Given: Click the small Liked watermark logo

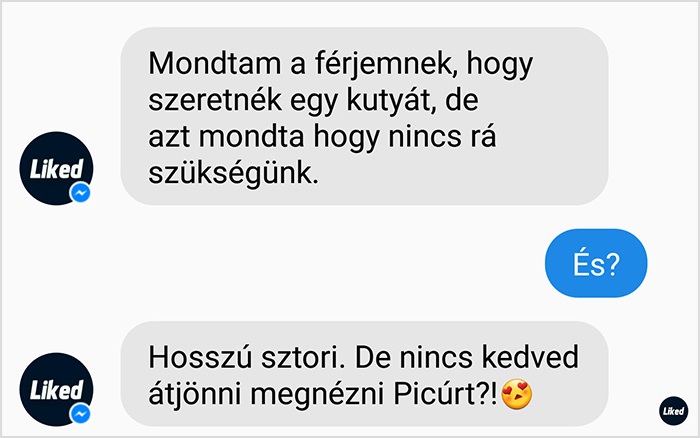Looking at the screenshot, I should [674, 411].
